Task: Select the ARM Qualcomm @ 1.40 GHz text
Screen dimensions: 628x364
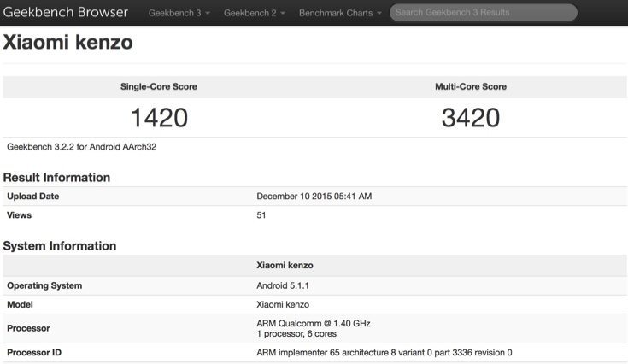Action: pyautogui.click(x=314, y=323)
